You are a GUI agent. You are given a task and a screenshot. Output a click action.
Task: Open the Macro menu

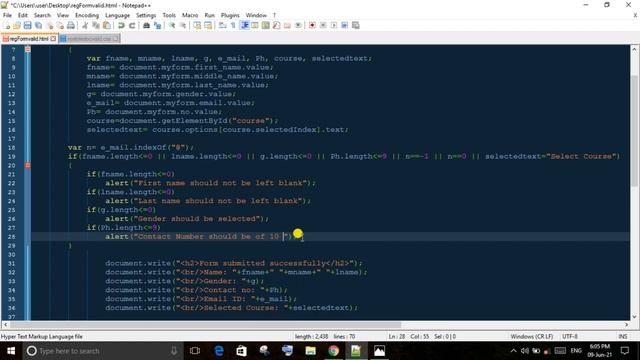(x=190, y=15)
